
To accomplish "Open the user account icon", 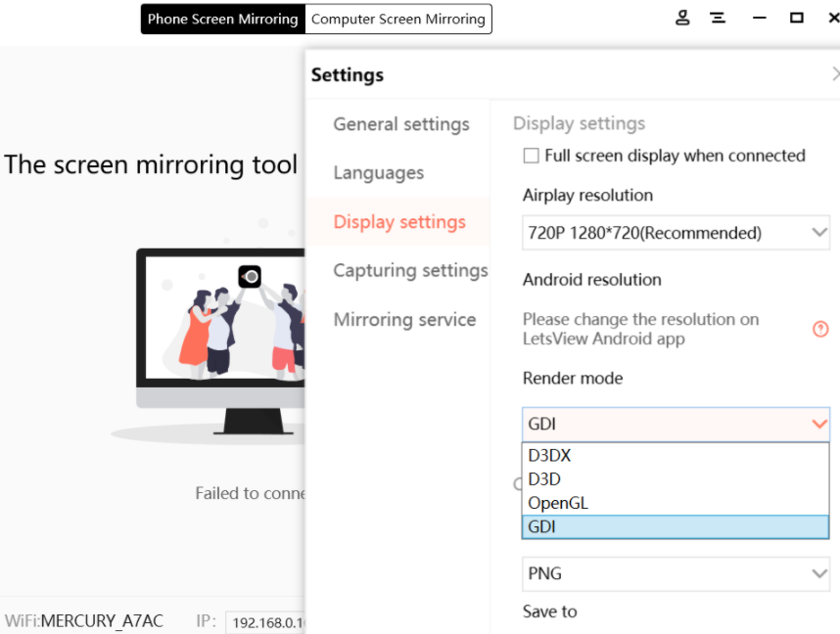I will click(x=682, y=18).
